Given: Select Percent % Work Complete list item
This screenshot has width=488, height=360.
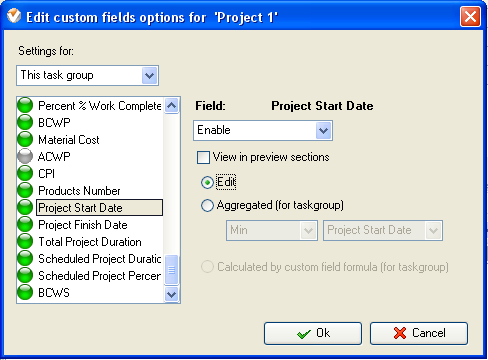Looking at the screenshot, I should click(100, 106).
